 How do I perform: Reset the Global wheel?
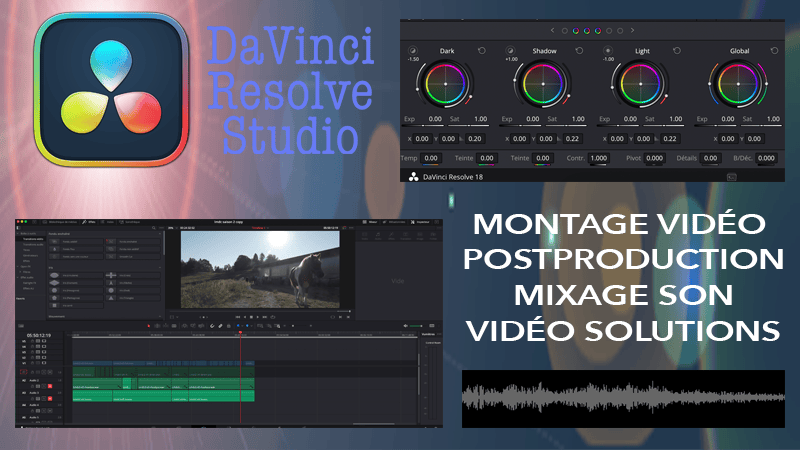pos(774,51)
